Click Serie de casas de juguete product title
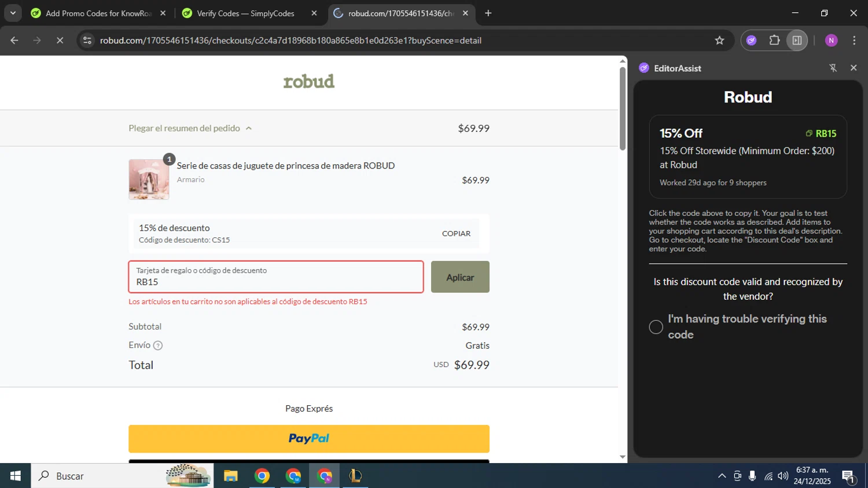 click(x=286, y=166)
